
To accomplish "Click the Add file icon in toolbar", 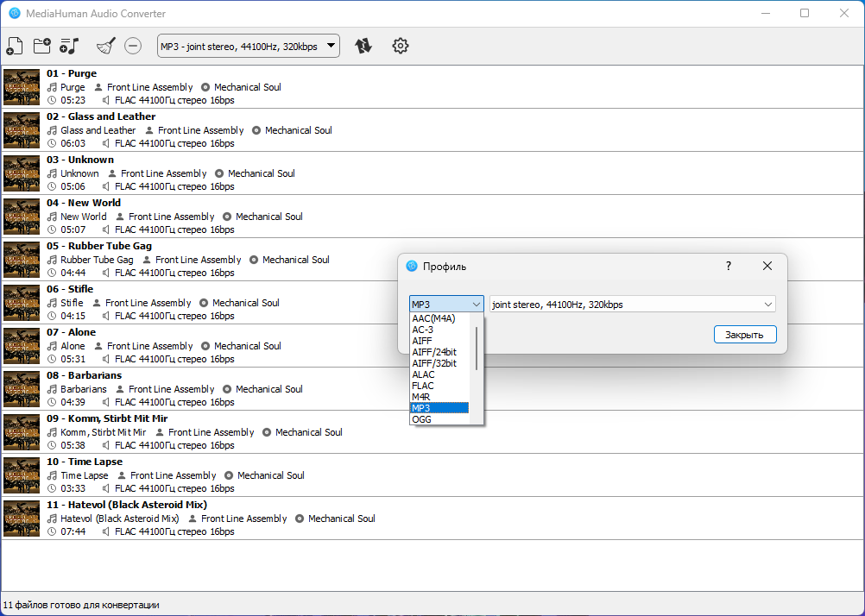I will (x=15, y=46).
